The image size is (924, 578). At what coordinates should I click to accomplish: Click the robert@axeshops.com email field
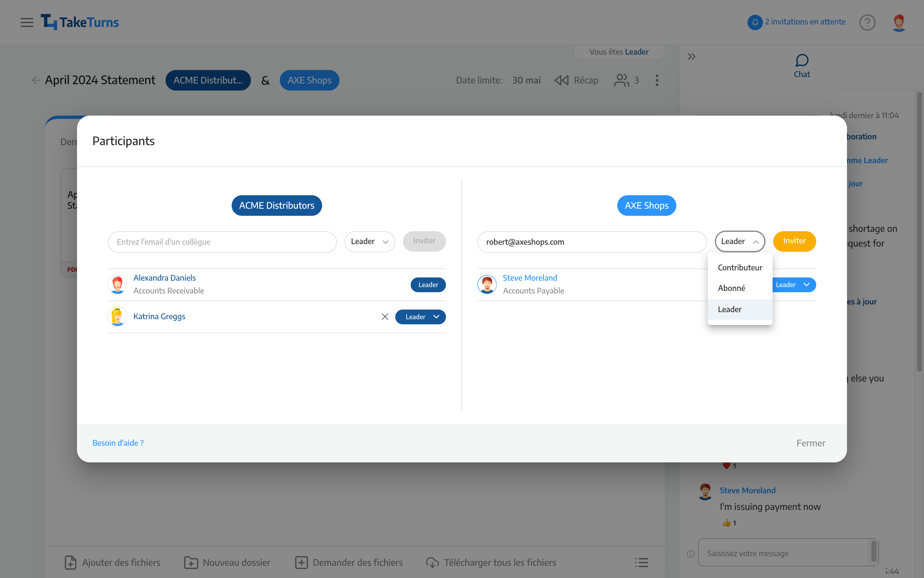point(592,242)
